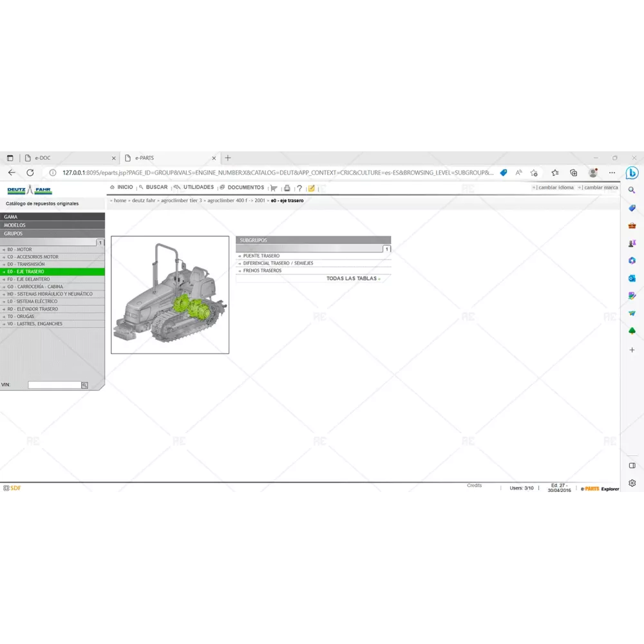This screenshot has width=644, height=644.
Task: Click the cambiar idioma link
Action: click(x=555, y=187)
